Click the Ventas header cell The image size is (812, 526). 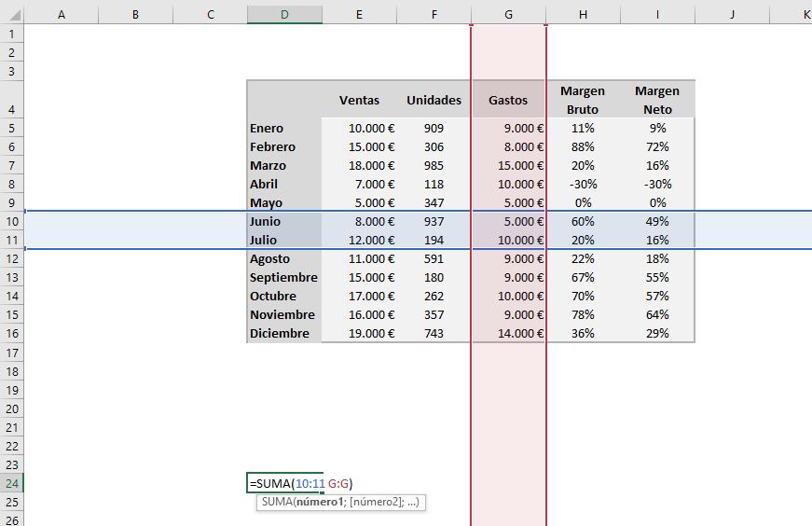[360, 100]
